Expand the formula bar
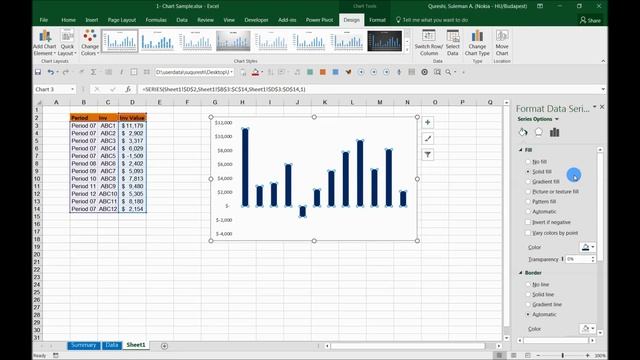This screenshot has width=640, height=360. pos(603,89)
